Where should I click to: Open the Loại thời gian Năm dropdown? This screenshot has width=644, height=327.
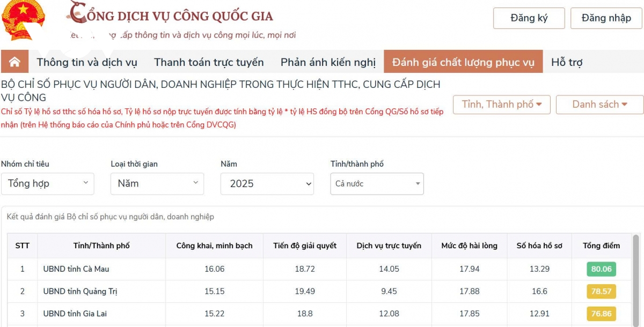click(x=157, y=183)
